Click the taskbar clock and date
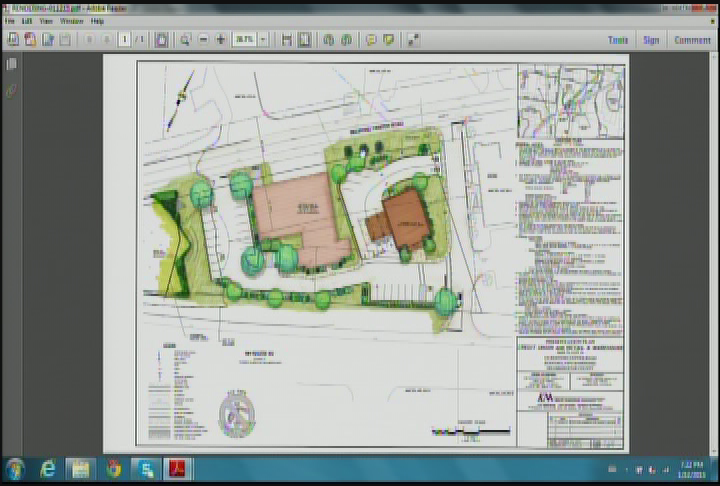Viewport: 720px width, 486px height. (x=692, y=469)
